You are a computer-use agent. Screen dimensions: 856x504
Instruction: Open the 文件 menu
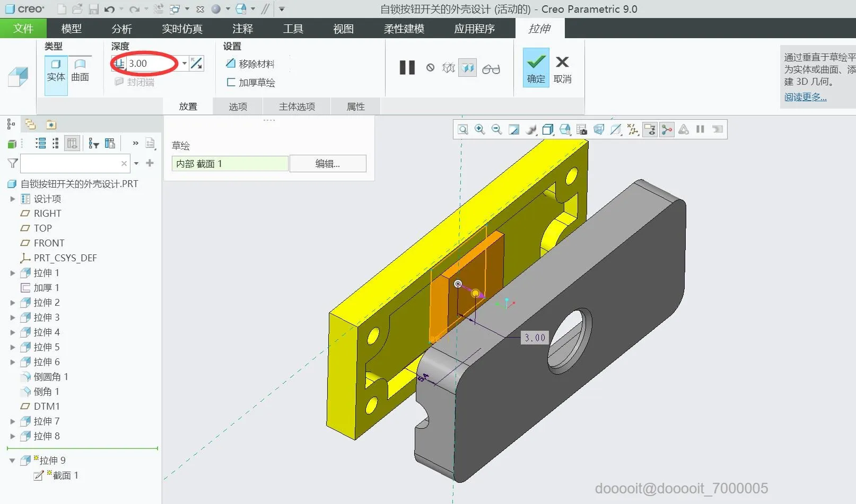pyautogui.click(x=23, y=29)
